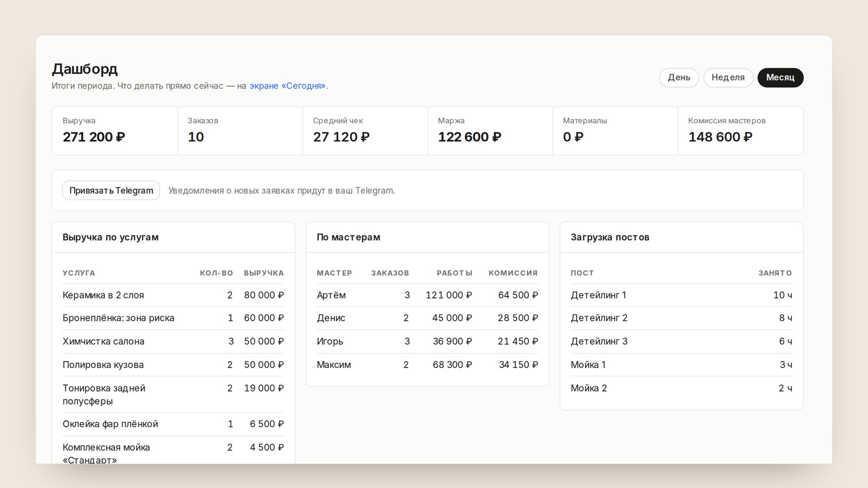Click the Детейлинг 1 post row
868x488 pixels.
[681, 295]
